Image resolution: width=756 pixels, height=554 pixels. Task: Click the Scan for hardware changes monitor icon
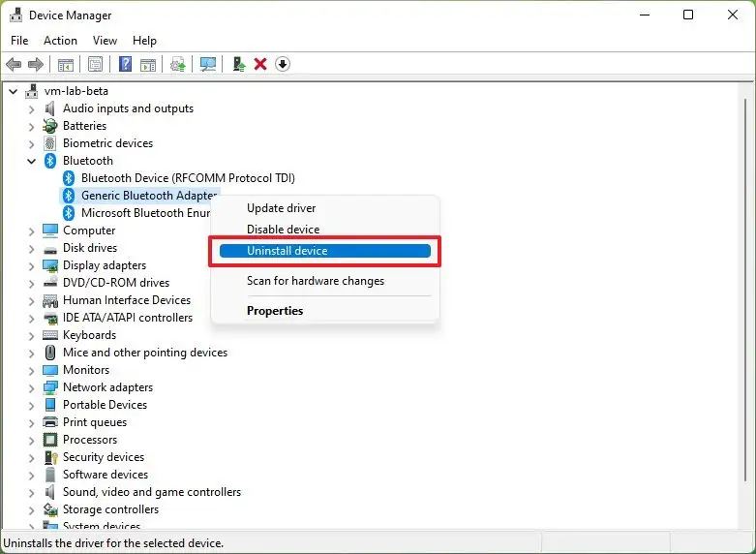pos(208,64)
